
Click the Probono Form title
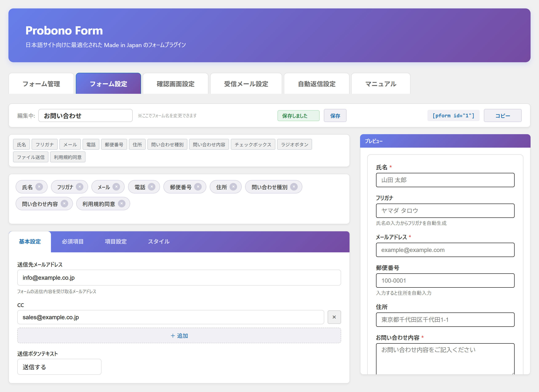tap(64, 30)
